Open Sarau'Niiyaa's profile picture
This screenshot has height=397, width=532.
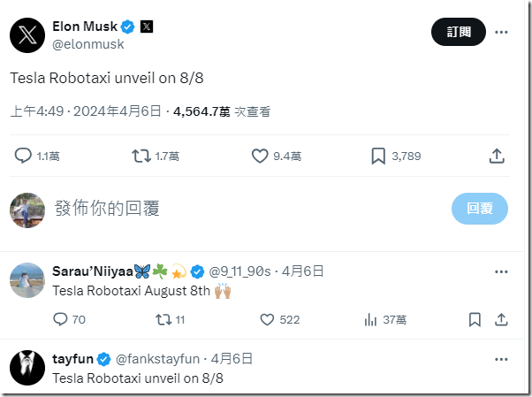(27, 280)
